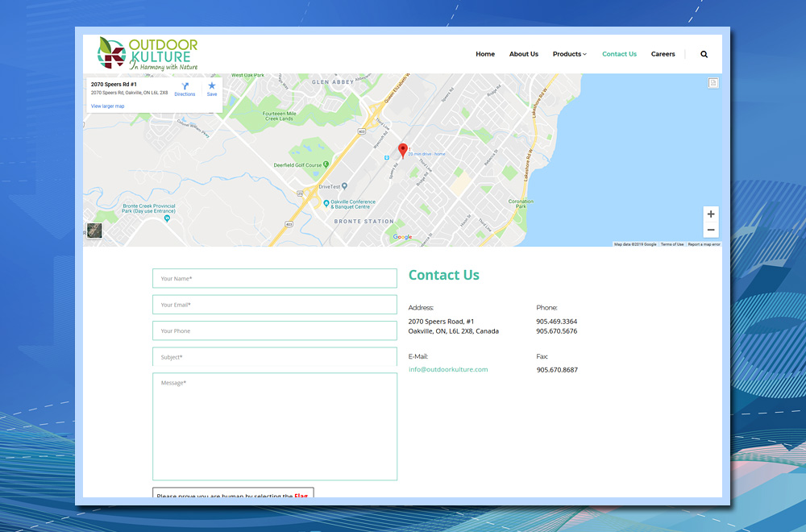Focus the Your Name field
806x532 pixels.
(x=275, y=278)
